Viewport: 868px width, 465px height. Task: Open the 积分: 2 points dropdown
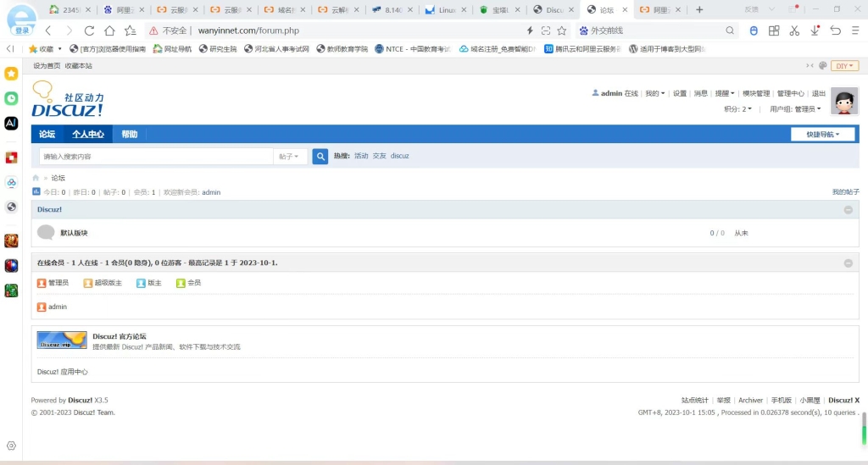pyautogui.click(x=738, y=109)
